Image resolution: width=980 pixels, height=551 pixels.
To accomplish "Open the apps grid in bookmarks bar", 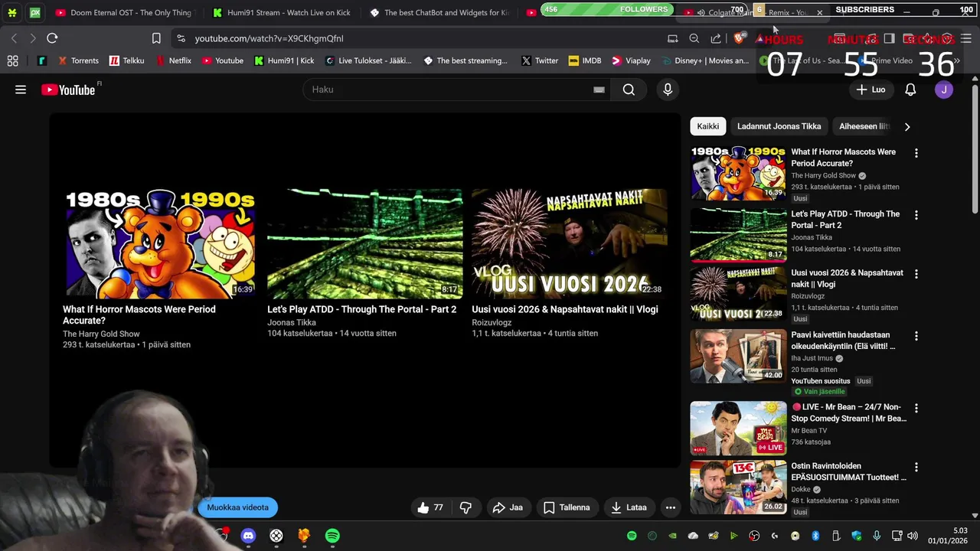I will [x=12, y=60].
